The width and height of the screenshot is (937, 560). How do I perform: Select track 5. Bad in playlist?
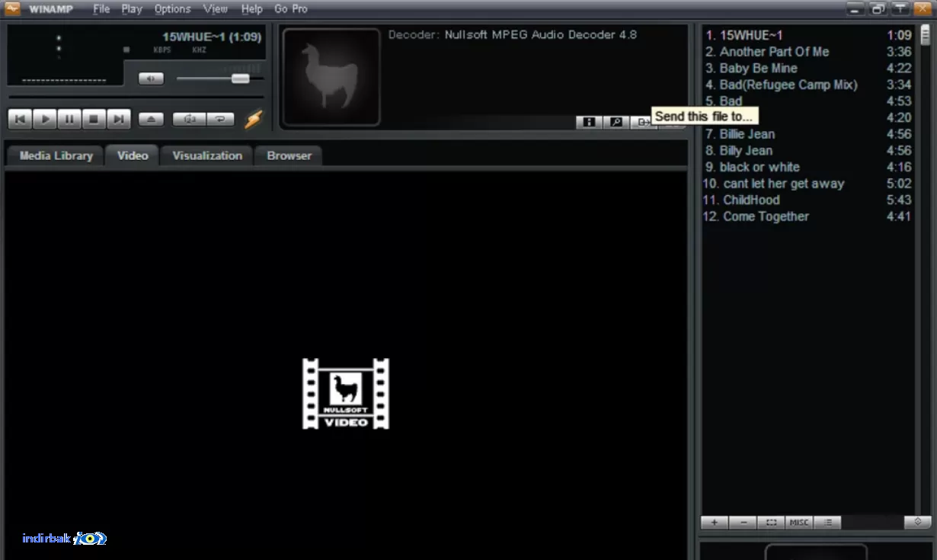[x=807, y=101]
